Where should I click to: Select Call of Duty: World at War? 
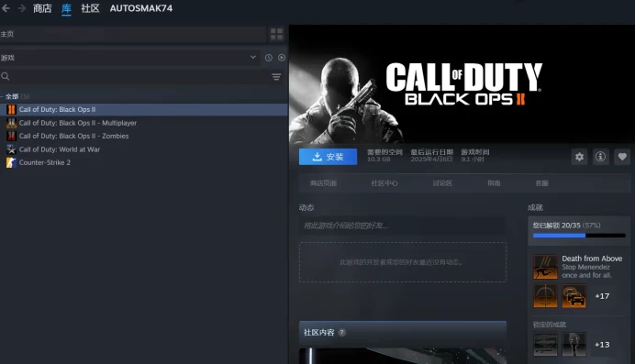[144, 149]
